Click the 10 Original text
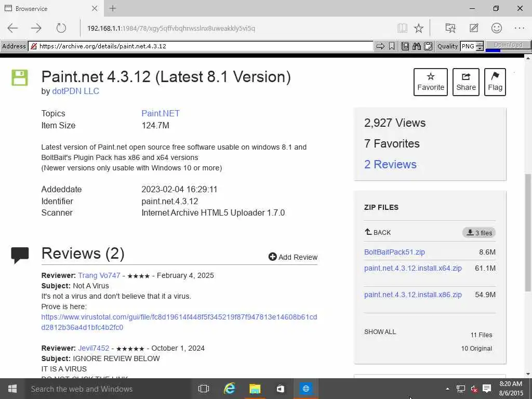Image resolution: width=532 pixels, height=399 pixels. (476, 349)
